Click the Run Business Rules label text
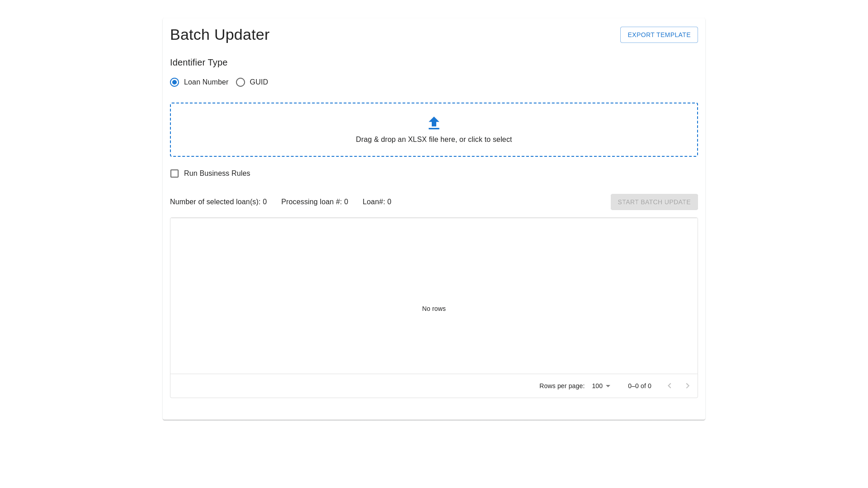 (217, 174)
